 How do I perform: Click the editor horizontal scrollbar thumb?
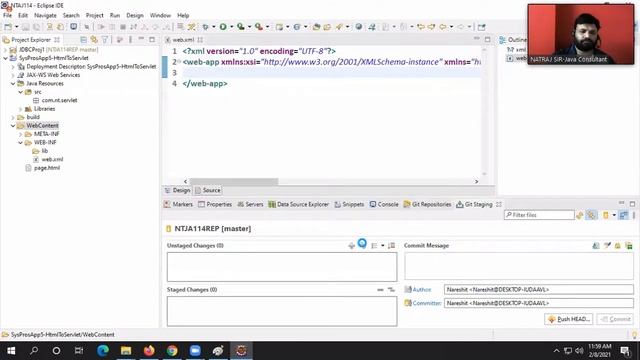coord(233,181)
